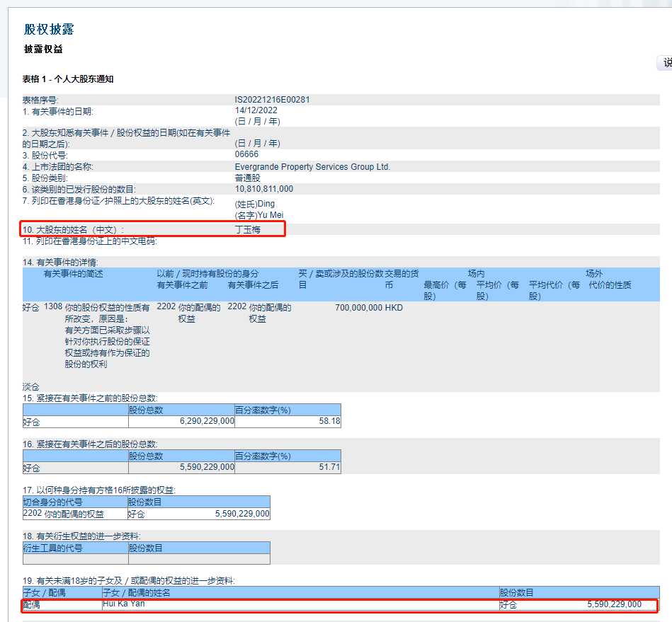Viewport: 672px width, 622px height.
Task: Click the 700,000,000 shares involved value
Action: click(x=358, y=308)
